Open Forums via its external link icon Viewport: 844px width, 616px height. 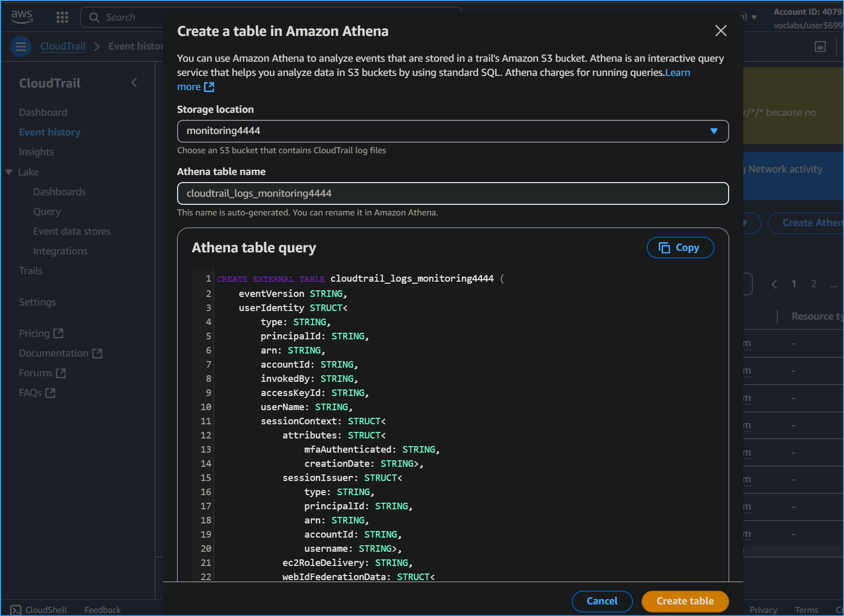[x=61, y=373]
